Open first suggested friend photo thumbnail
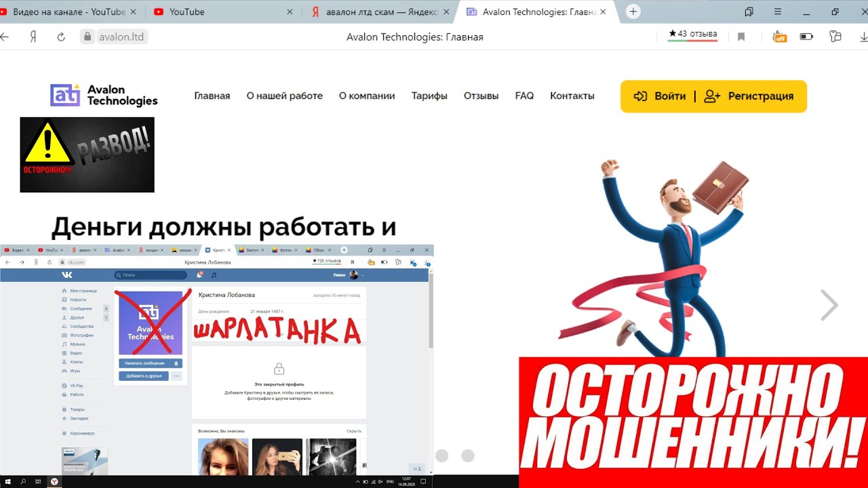Image resolution: width=868 pixels, height=488 pixels. tap(223, 457)
